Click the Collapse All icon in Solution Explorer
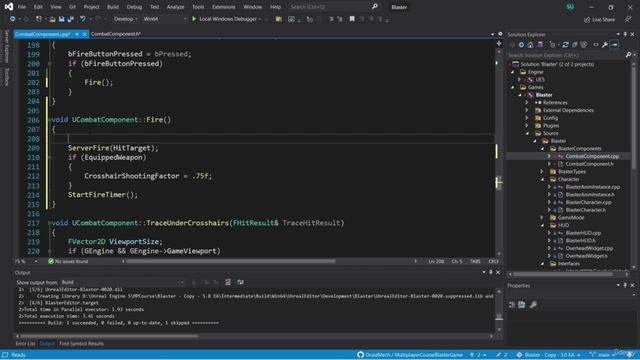This screenshot has height=360, width=640. pyautogui.click(x=575, y=45)
